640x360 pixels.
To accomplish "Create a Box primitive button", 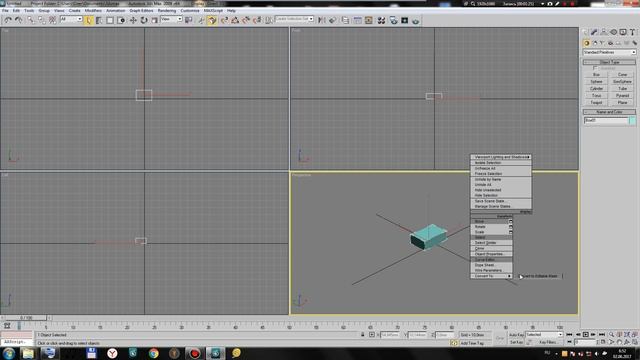I will pos(596,75).
